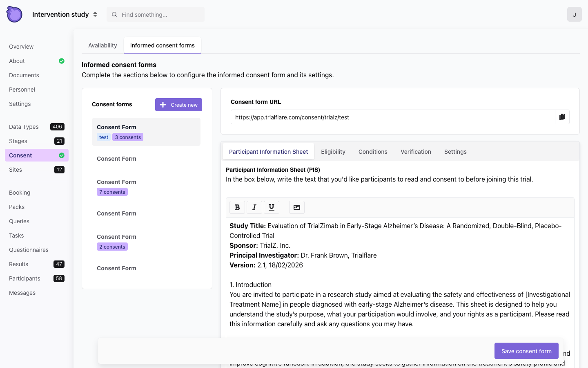Image resolution: width=588 pixels, height=368 pixels.
Task: Open the Participant Information Sheet tab
Action: coord(268,152)
